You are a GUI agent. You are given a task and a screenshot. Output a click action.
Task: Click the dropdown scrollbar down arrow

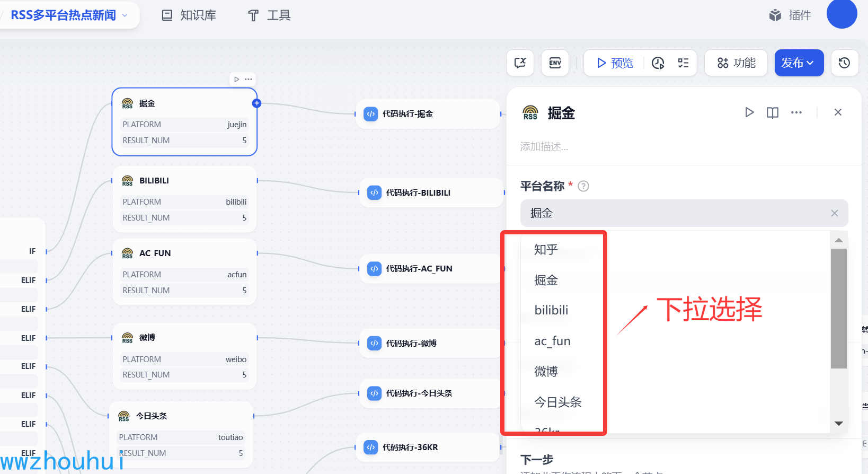[839, 423]
